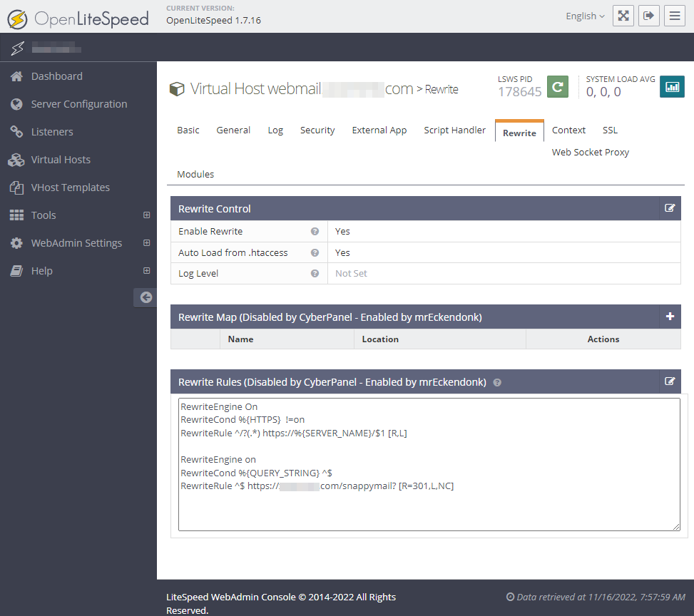Collapse the sidebar navigation
Screen dimensions: 694x616
tap(145, 297)
